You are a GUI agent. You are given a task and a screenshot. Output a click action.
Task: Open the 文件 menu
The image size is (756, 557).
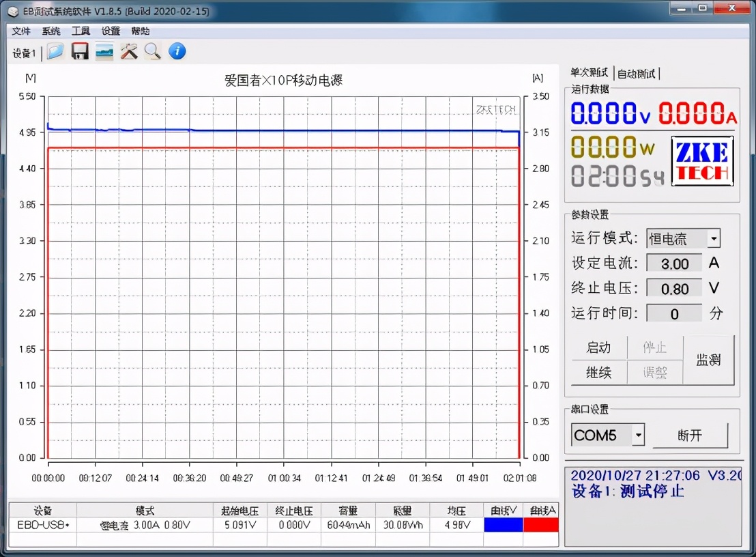click(21, 31)
